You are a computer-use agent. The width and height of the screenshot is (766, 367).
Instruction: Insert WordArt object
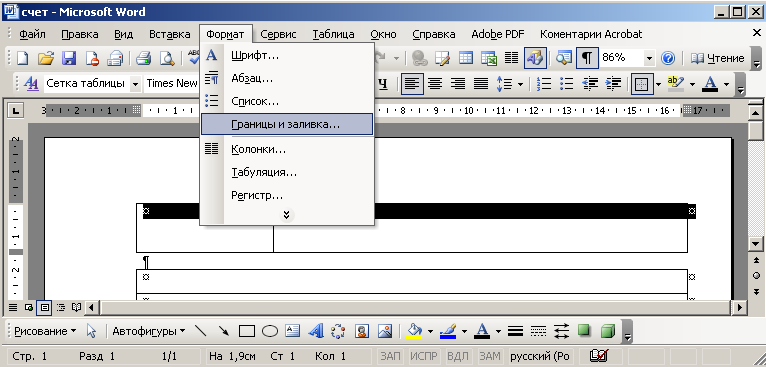(316, 331)
